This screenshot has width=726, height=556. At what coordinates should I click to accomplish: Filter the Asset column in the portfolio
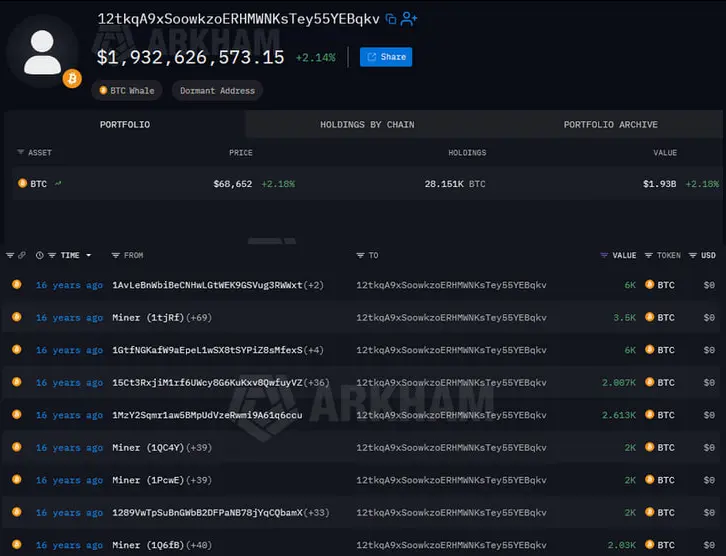tap(20, 152)
